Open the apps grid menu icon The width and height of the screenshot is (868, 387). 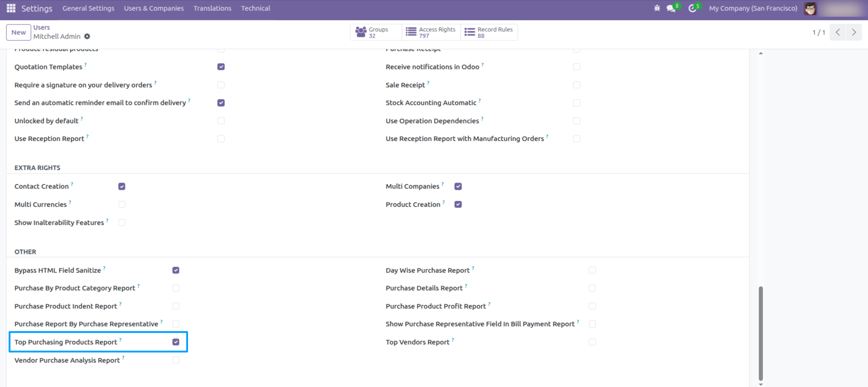pyautogui.click(x=11, y=8)
